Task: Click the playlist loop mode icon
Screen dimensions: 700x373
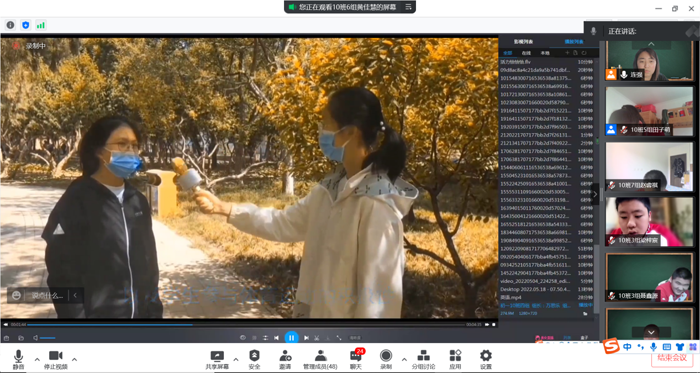Action: (x=584, y=53)
